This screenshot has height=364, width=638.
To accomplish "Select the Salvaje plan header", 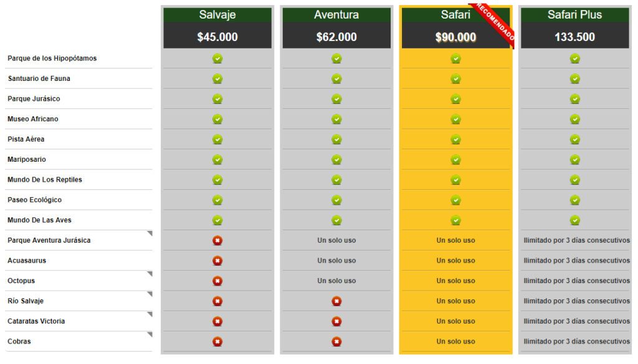I will click(x=217, y=15).
